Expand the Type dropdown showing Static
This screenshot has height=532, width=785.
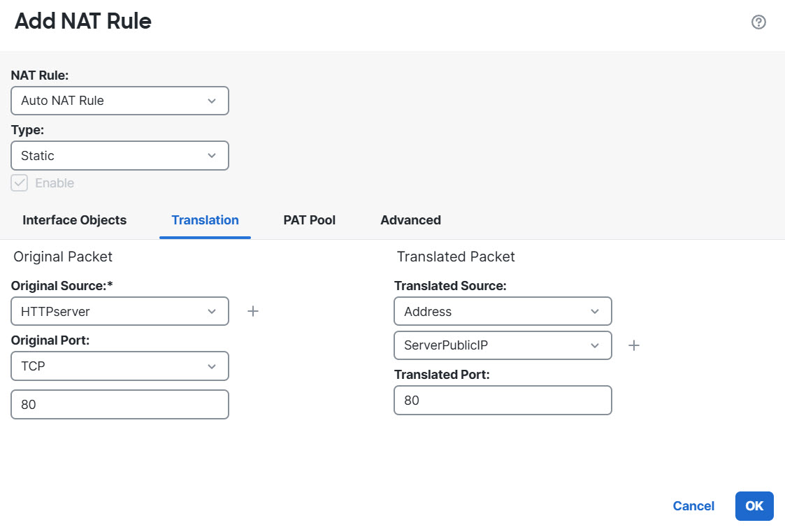(x=120, y=156)
